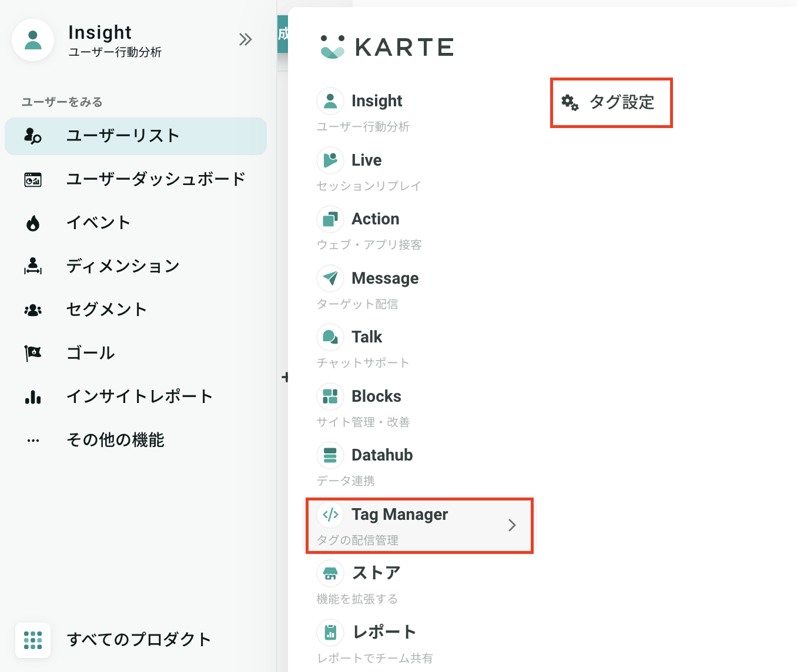Click the タグ設定 gears icon
797x672 pixels.
tap(570, 103)
